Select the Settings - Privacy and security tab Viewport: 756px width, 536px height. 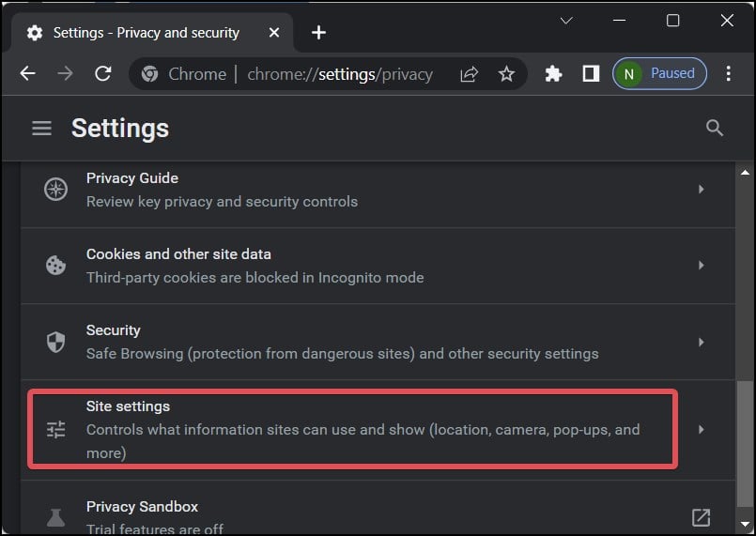(x=152, y=32)
